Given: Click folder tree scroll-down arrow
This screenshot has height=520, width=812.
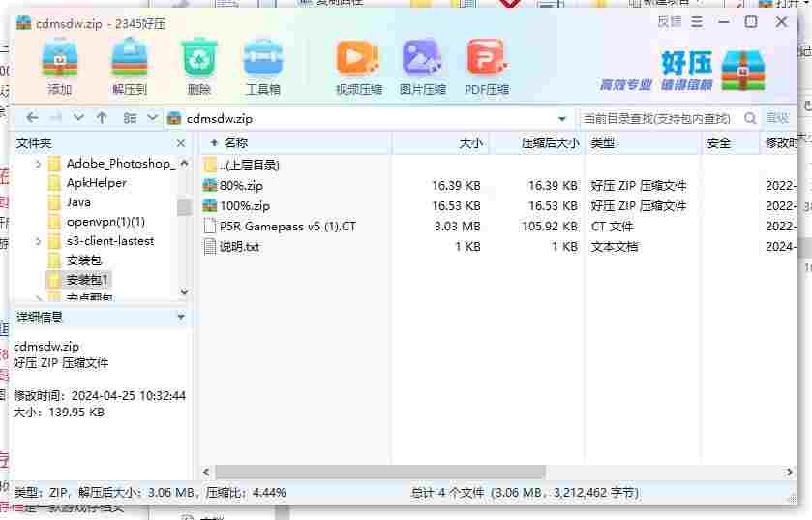Looking at the screenshot, I should click(184, 292).
